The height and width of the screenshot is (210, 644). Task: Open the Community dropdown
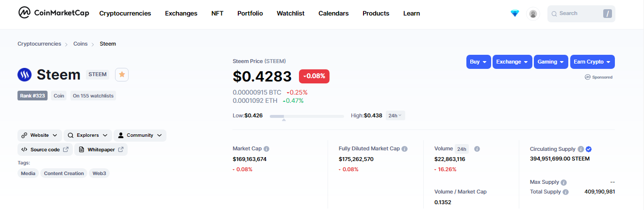pos(140,135)
